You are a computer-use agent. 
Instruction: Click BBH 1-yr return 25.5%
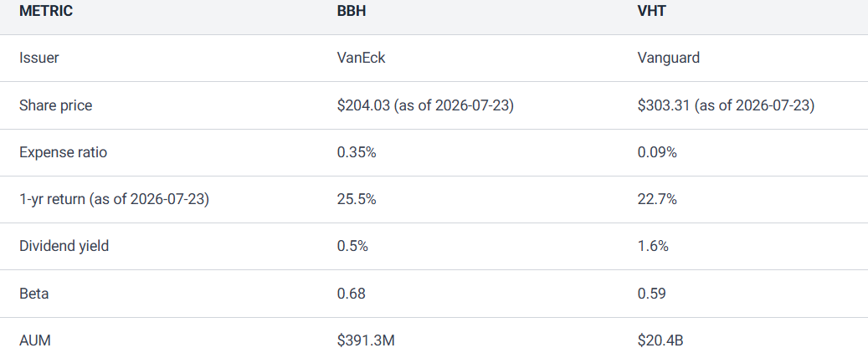tap(357, 199)
